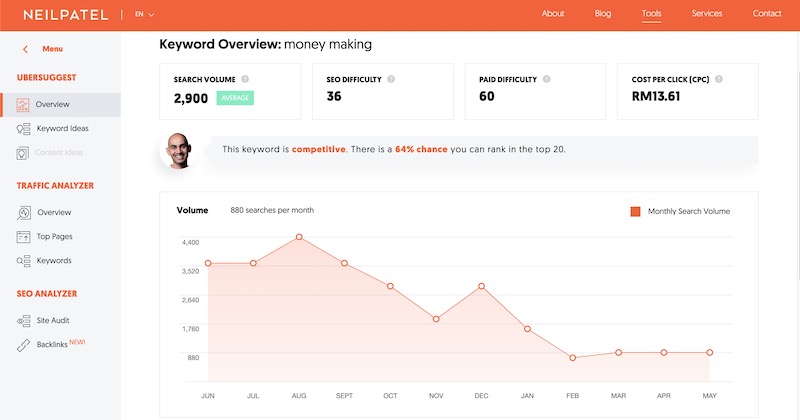Image resolution: width=800 pixels, height=420 pixels.
Task: Click the '880 searches per month' text
Action: pyautogui.click(x=272, y=210)
